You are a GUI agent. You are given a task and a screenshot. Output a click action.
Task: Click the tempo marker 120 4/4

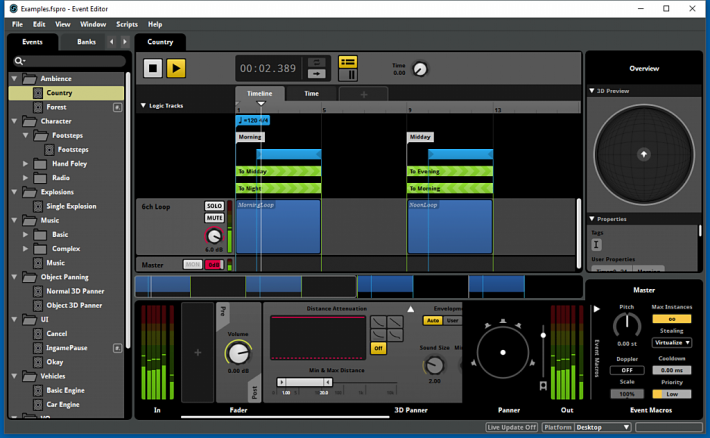[253, 120]
